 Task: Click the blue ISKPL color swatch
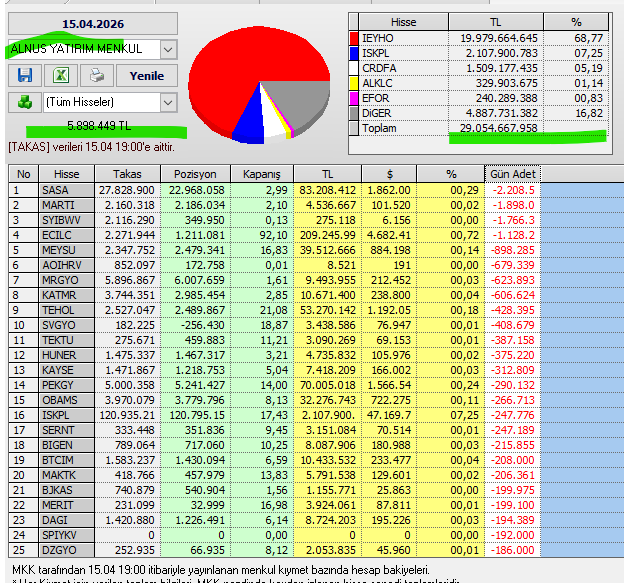[354, 53]
